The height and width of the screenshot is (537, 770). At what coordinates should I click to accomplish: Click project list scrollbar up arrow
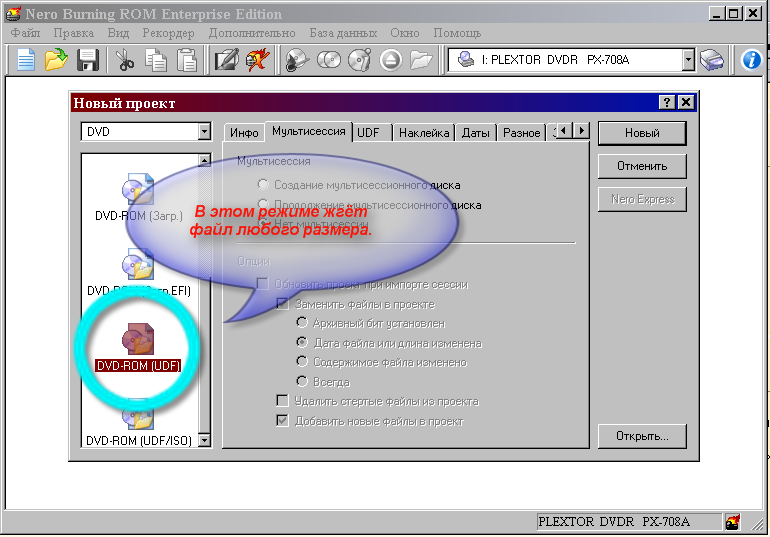205,160
